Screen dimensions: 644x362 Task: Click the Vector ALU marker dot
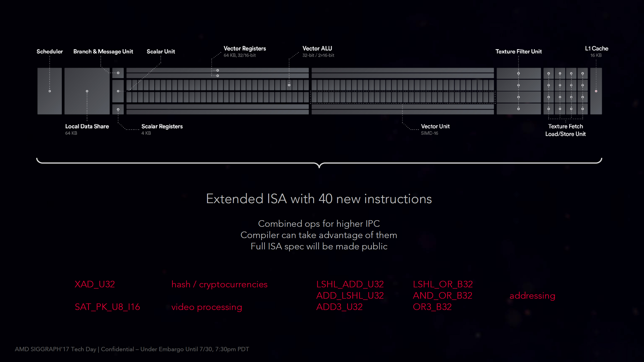click(289, 85)
